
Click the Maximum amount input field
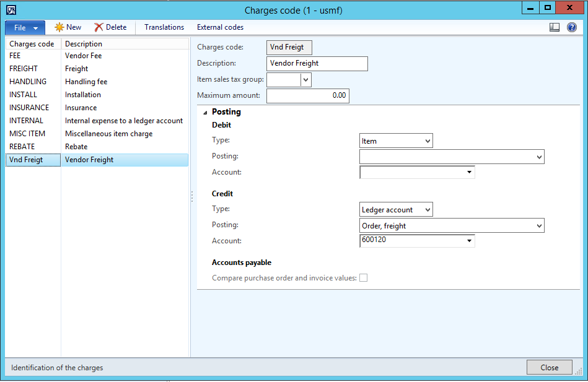click(x=308, y=96)
